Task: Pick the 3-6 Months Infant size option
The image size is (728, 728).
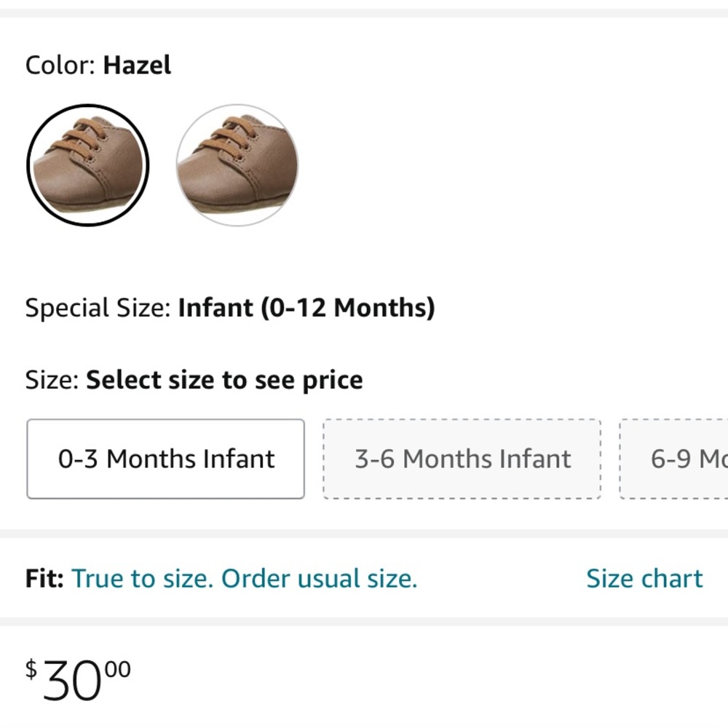Action: [462, 459]
